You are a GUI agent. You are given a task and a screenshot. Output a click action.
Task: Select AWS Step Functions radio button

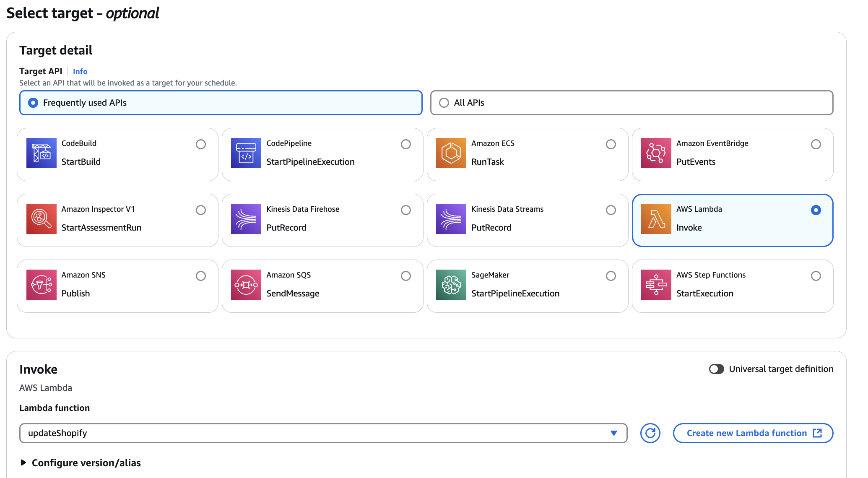[x=816, y=276]
